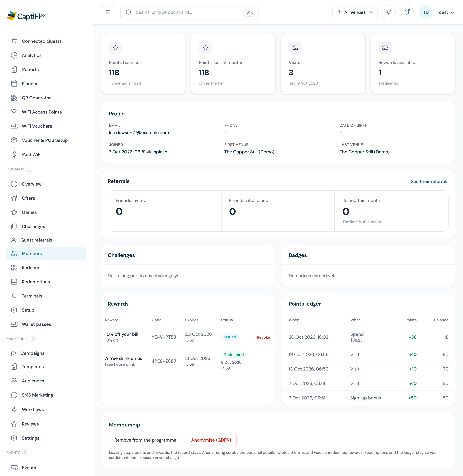Click the Sign-up bonus ledger entry
Screen dimensions: 463x476
tap(368, 398)
